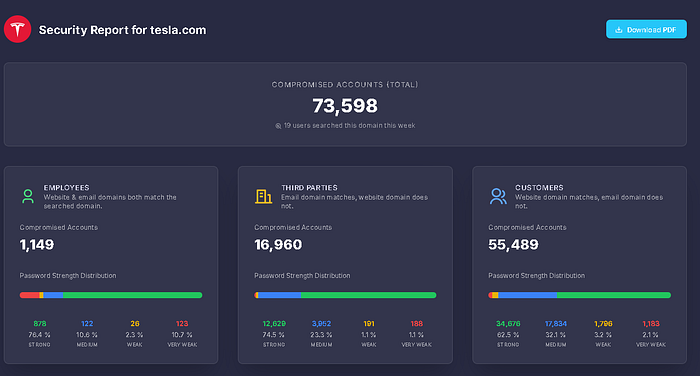Click the Customers strong value 34,676
700x376 pixels.
pos(508,323)
